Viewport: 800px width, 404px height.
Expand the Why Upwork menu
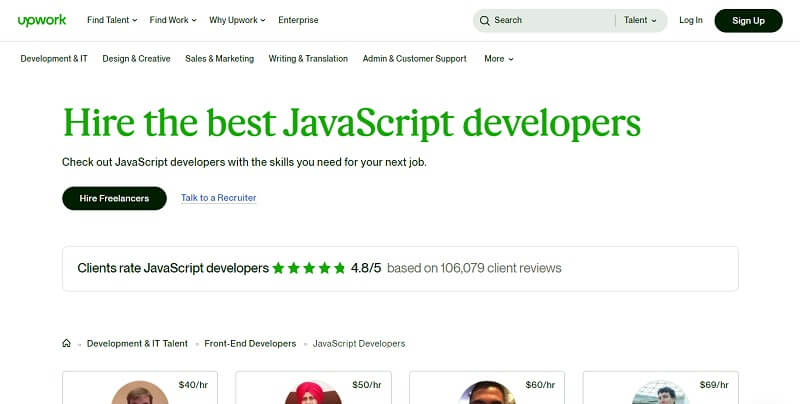tap(237, 20)
